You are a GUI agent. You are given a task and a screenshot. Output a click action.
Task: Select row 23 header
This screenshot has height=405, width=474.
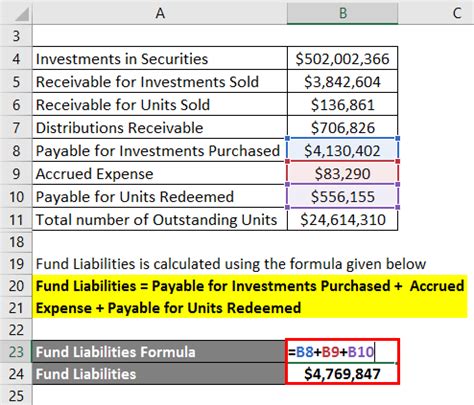click(16, 352)
